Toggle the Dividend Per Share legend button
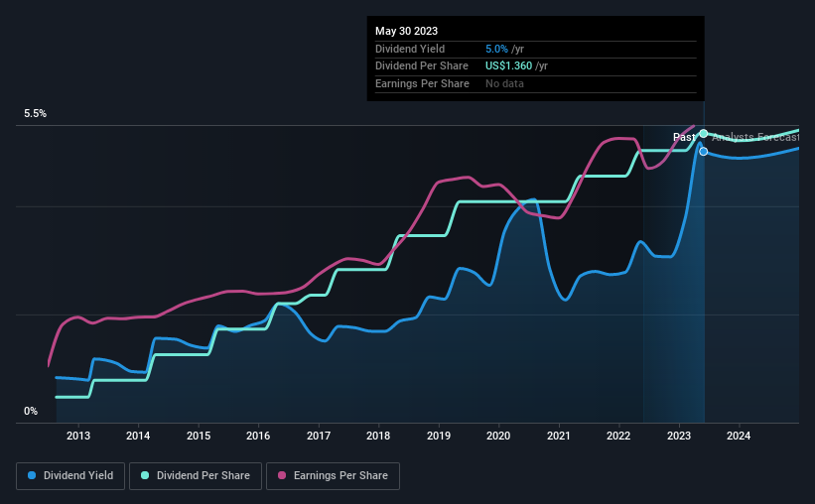Viewport: 815px width, 504px height. (x=196, y=476)
